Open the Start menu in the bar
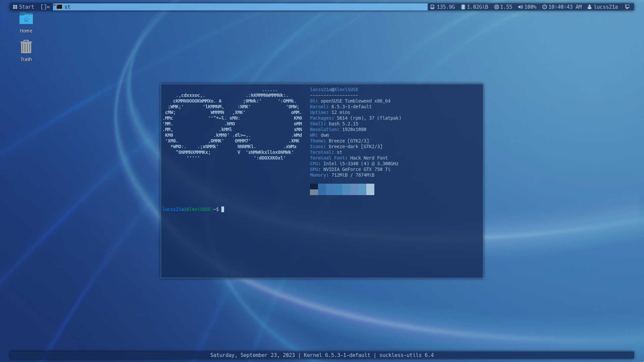This screenshot has height=362, width=644. (23, 7)
